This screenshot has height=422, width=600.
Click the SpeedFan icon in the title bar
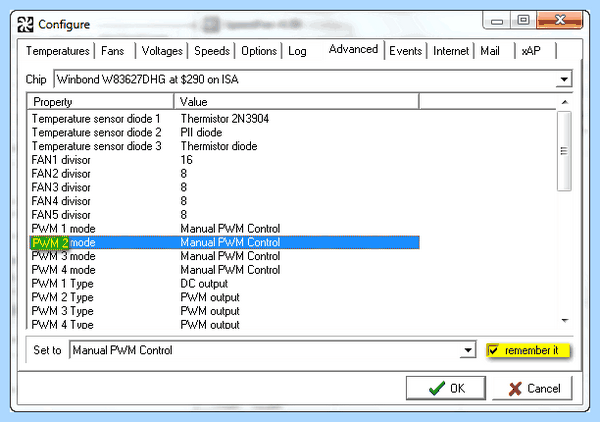pos(25,24)
